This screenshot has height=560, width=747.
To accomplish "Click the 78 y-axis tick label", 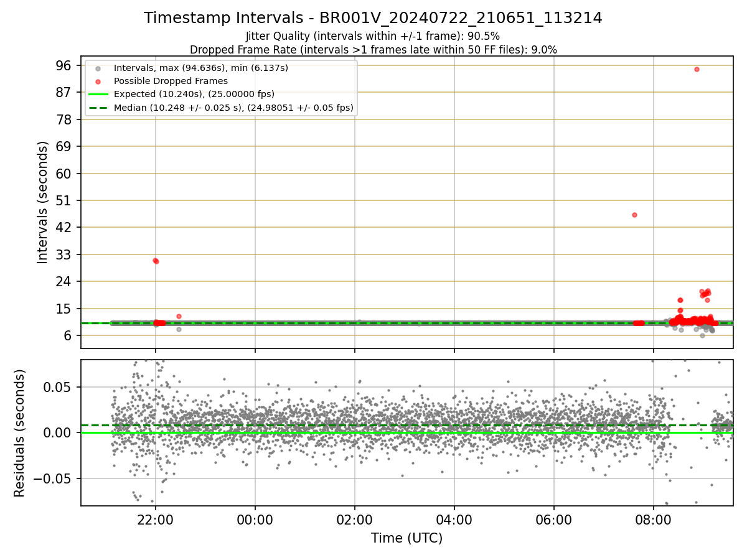I will 64,119.
